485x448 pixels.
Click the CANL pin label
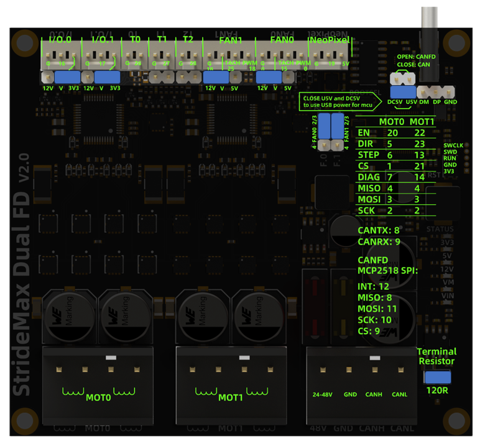pos(399,394)
